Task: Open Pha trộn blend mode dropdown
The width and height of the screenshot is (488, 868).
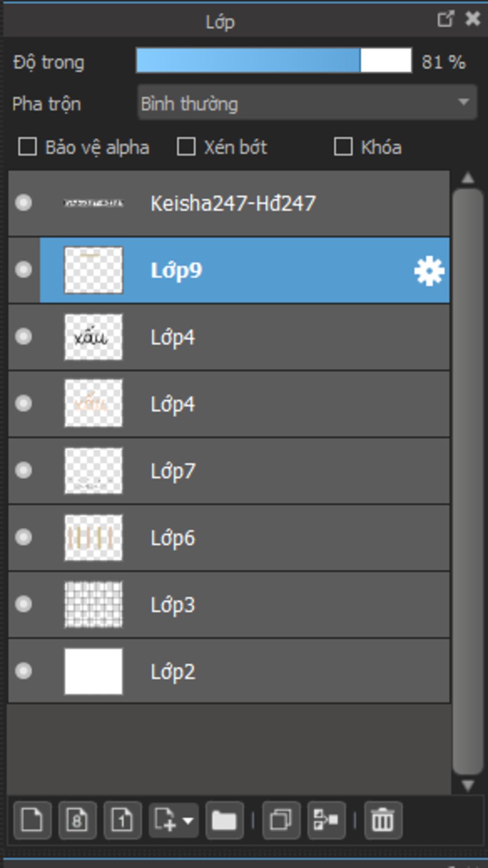Action: 307,103
